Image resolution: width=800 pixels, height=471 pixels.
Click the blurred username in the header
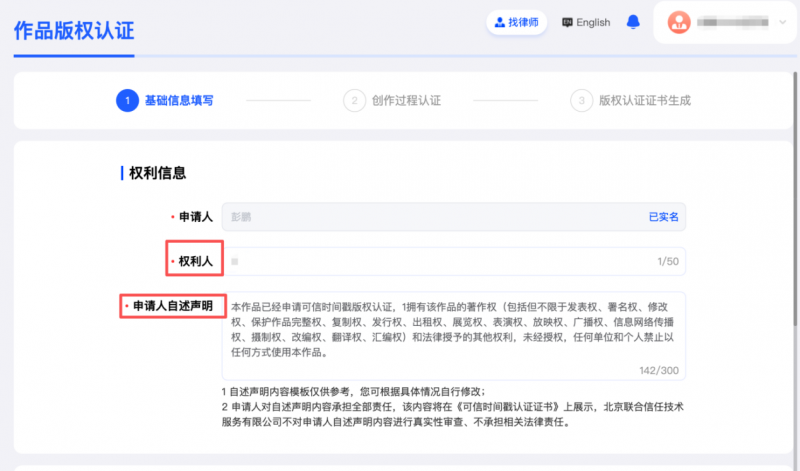click(x=733, y=22)
